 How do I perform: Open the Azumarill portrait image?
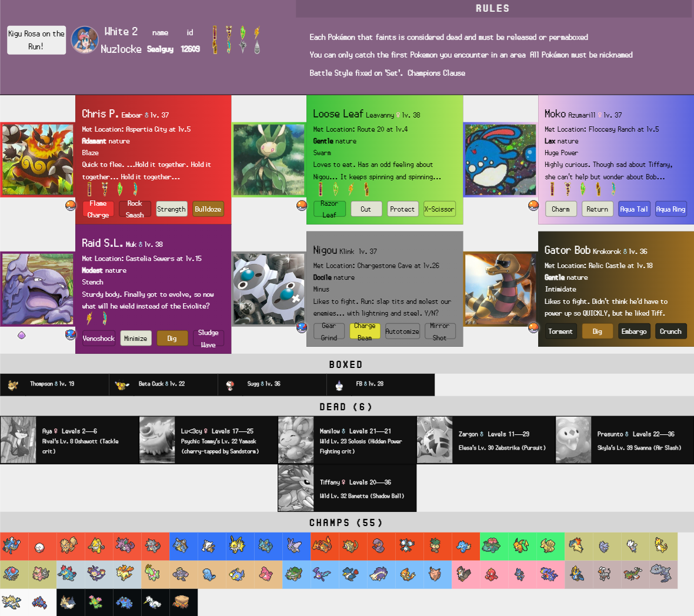coord(501,160)
